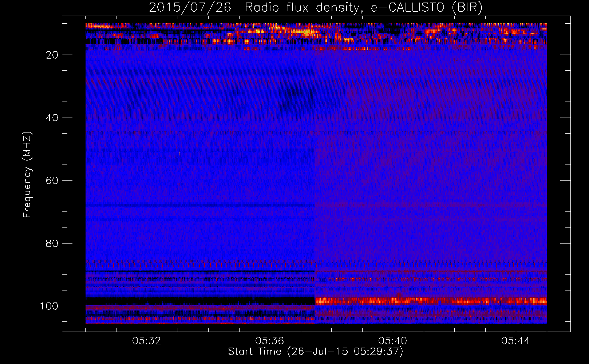Click the small orange spike near 52 MHz
Viewport: 589px width, 364px height.
[x=179, y=154]
